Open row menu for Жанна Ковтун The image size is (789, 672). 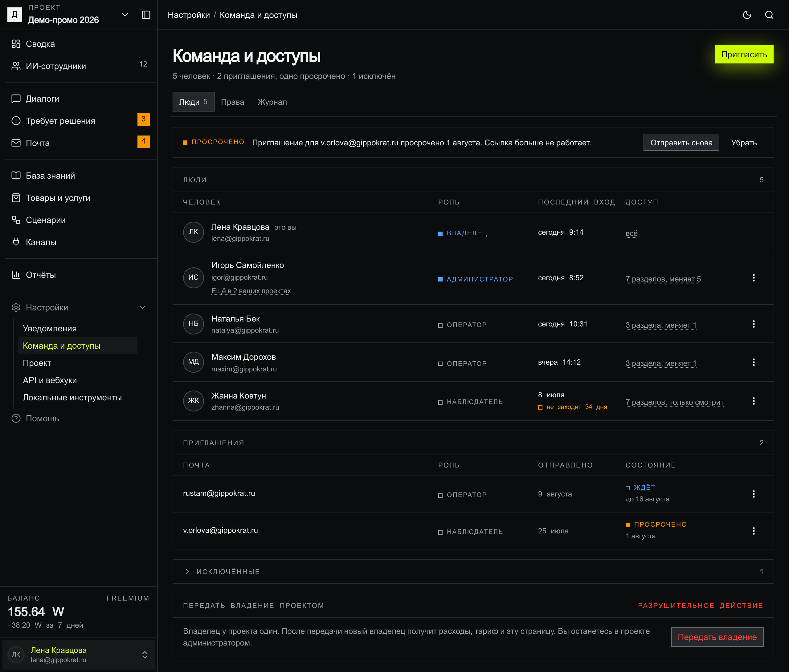(754, 401)
